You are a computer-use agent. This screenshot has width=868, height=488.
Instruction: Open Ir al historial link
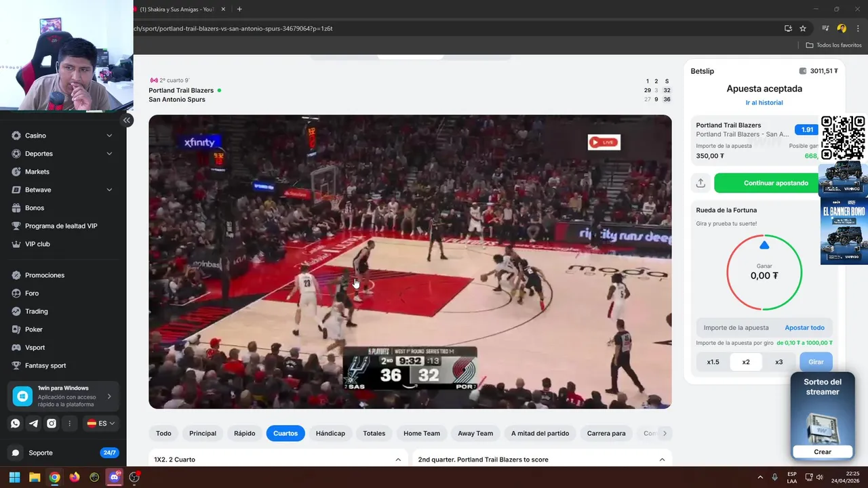[764, 103]
